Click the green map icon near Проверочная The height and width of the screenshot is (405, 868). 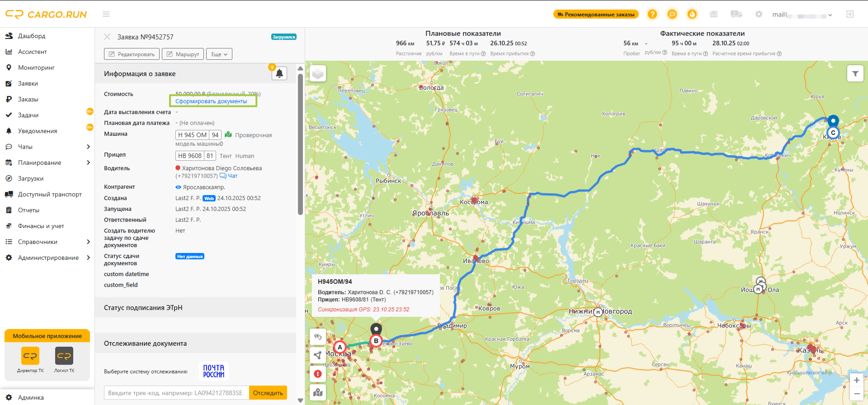[228, 134]
